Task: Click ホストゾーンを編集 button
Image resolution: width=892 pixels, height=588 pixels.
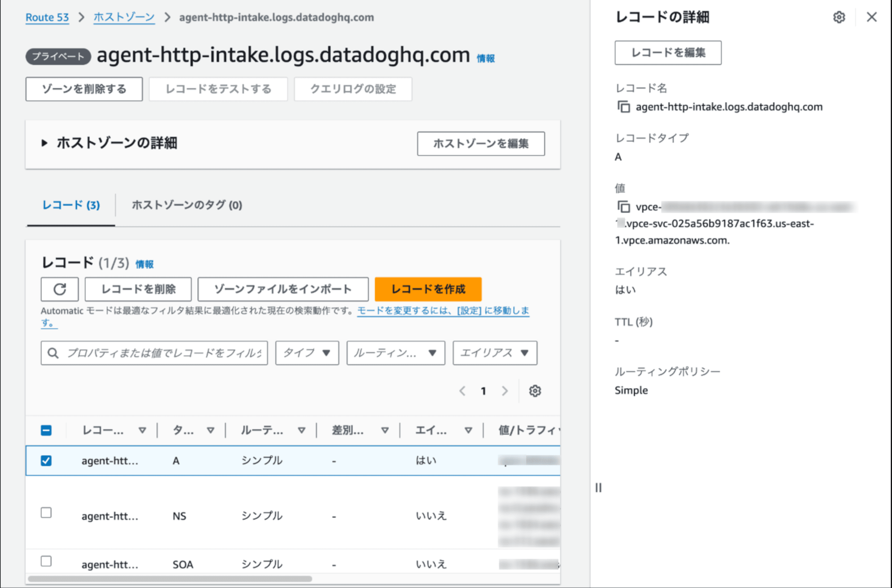Action: pyautogui.click(x=481, y=144)
